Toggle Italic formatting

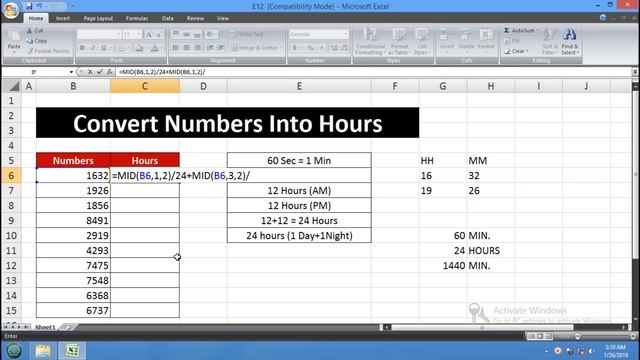click(93, 48)
